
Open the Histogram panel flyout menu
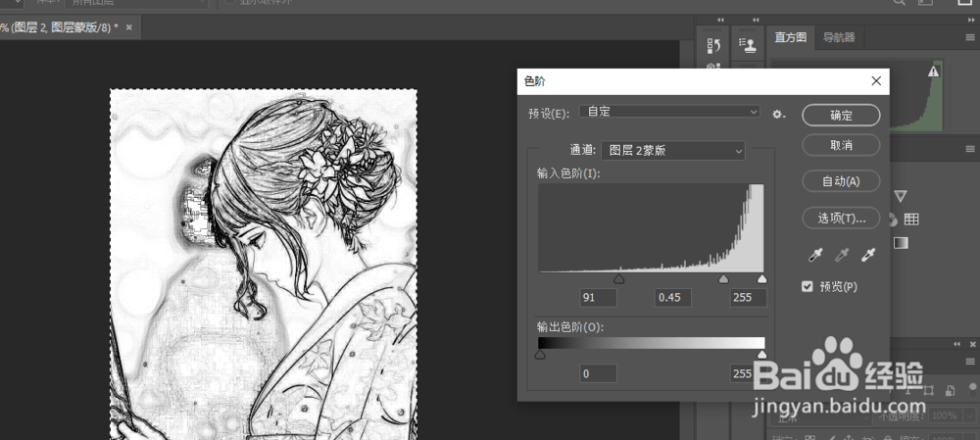[x=969, y=37]
